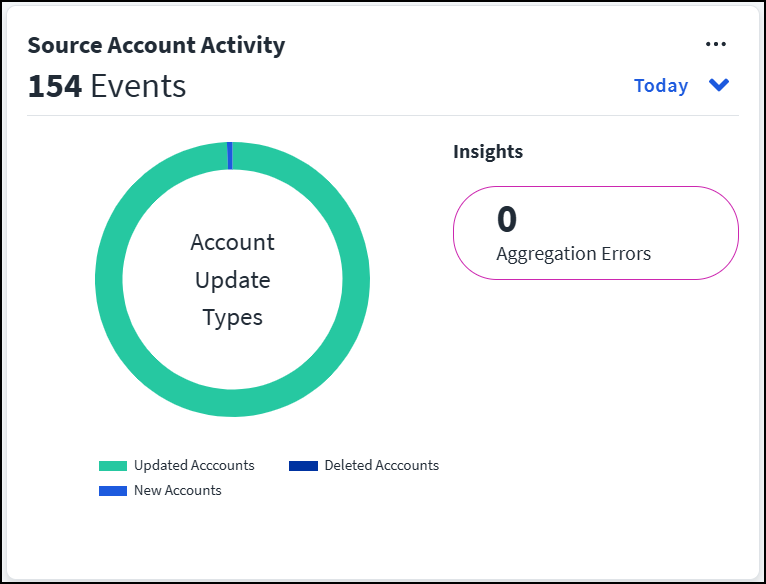766x584 pixels.
Task: Toggle the Deleted Acccounts legend swatch
Action: [x=303, y=466]
